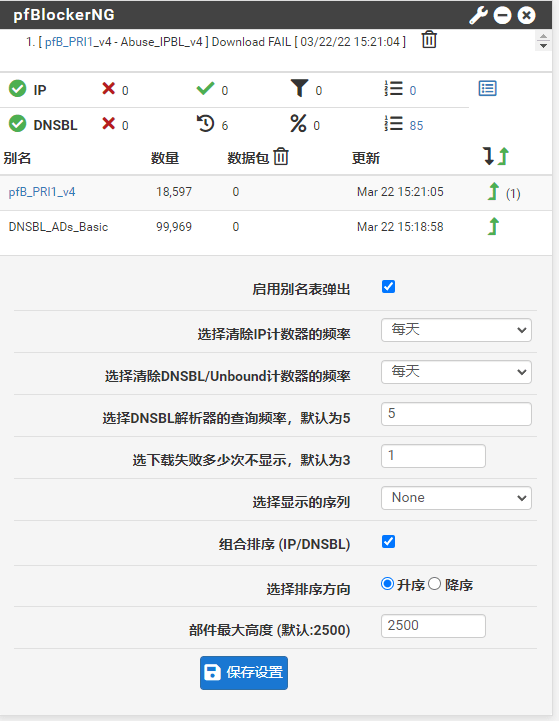Click the DNSBL percent icon
The image size is (559, 721).
coord(298,124)
